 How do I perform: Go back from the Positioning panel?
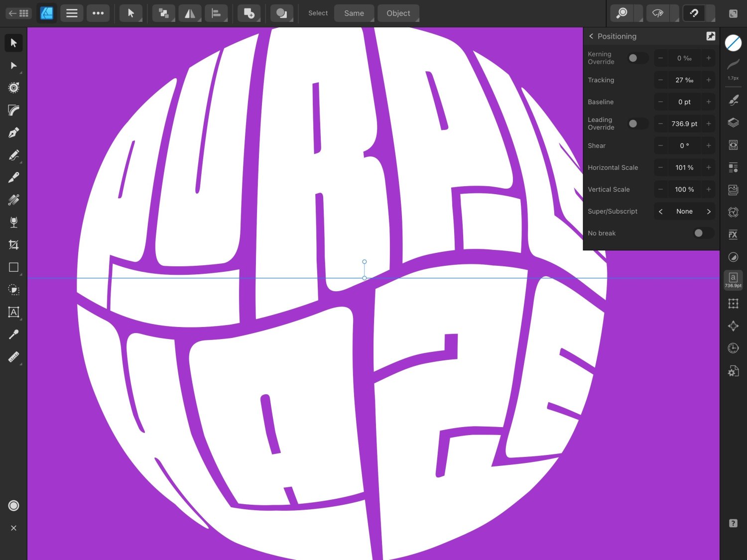coord(591,36)
